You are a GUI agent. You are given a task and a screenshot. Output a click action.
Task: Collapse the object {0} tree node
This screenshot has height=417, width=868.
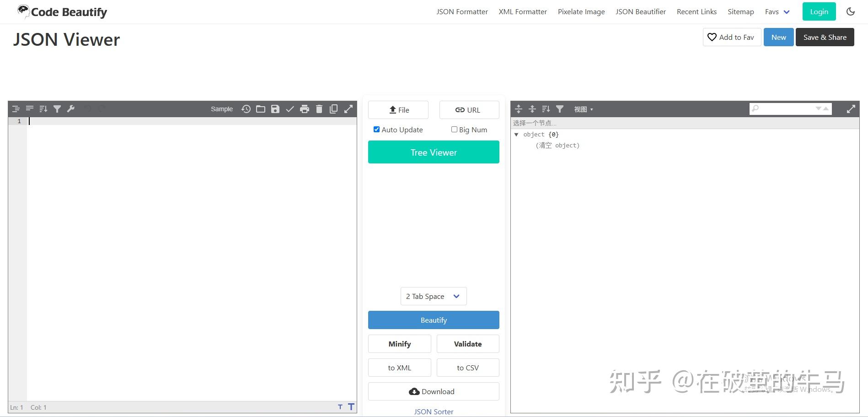click(x=516, y=135)
